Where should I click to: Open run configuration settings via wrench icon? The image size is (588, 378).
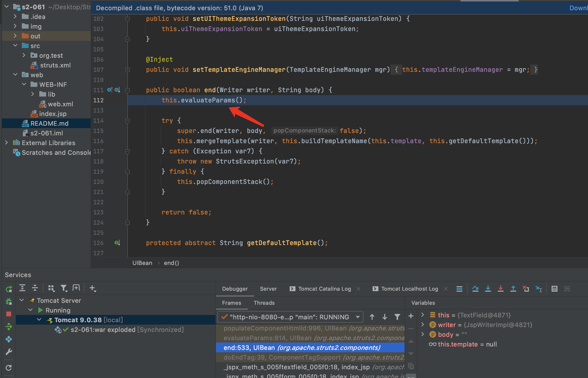[9, 352]
